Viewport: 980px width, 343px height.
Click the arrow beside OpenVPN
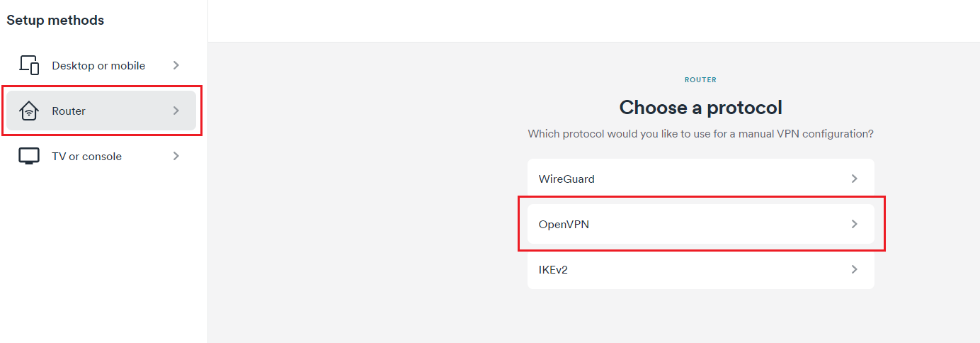click(x=855, y=224)
